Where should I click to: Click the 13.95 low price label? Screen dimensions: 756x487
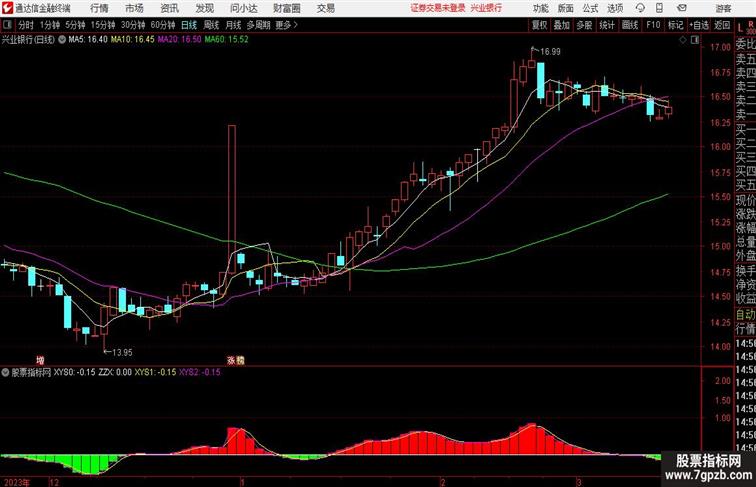122,352
